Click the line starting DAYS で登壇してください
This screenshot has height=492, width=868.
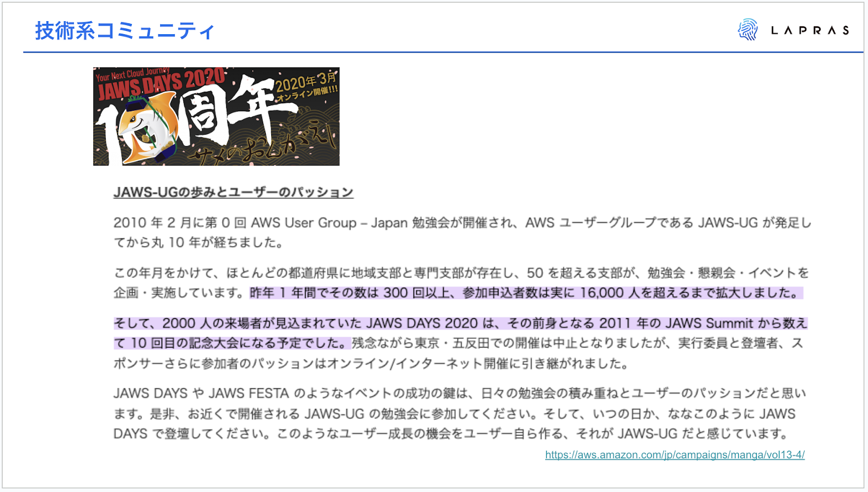click(451, 434)
